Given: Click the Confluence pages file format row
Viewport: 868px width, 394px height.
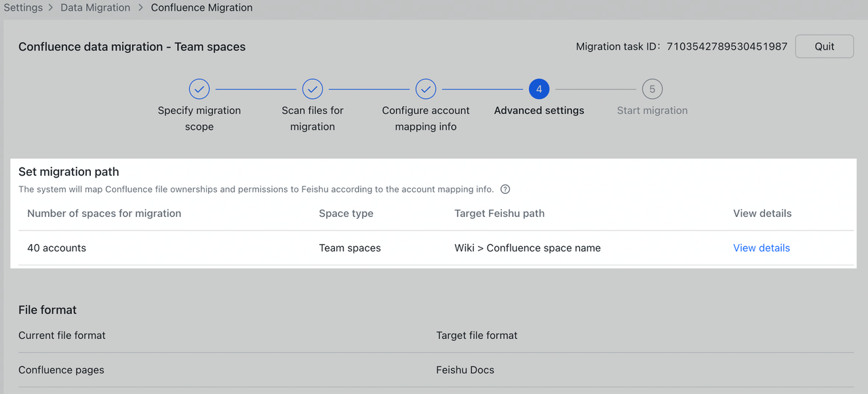Looking at the screenshot, I should tap(61, 370).
